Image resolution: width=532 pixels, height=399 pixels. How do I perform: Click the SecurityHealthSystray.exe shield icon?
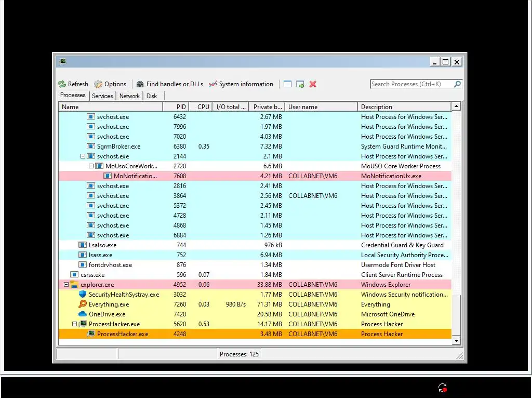click(83, 294)
